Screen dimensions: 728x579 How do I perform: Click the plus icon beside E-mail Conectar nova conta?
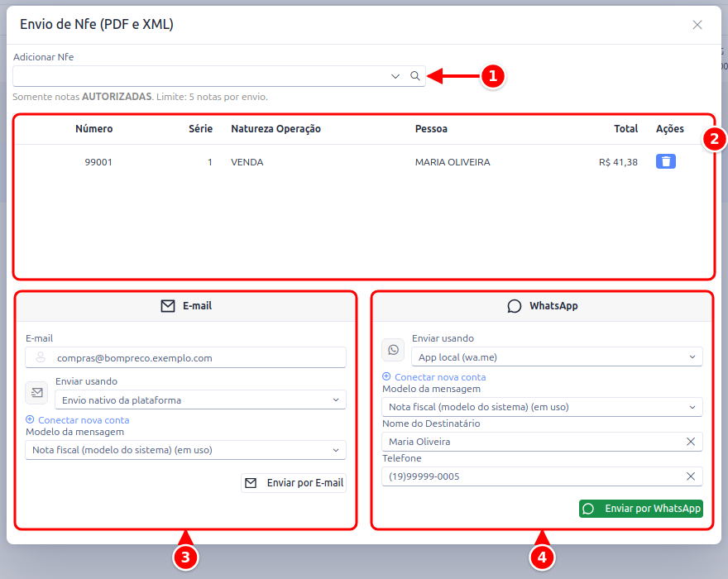30,419
